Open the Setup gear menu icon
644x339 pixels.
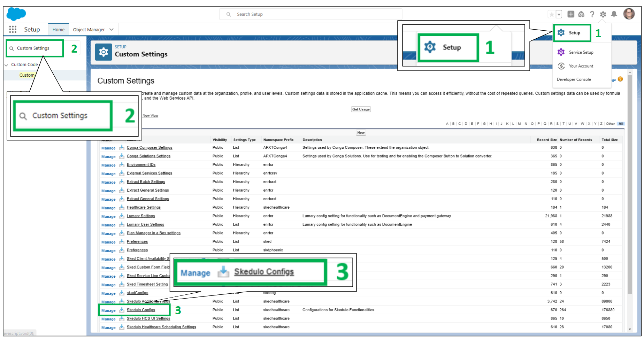pyautogui.click(x=603, y=14)
